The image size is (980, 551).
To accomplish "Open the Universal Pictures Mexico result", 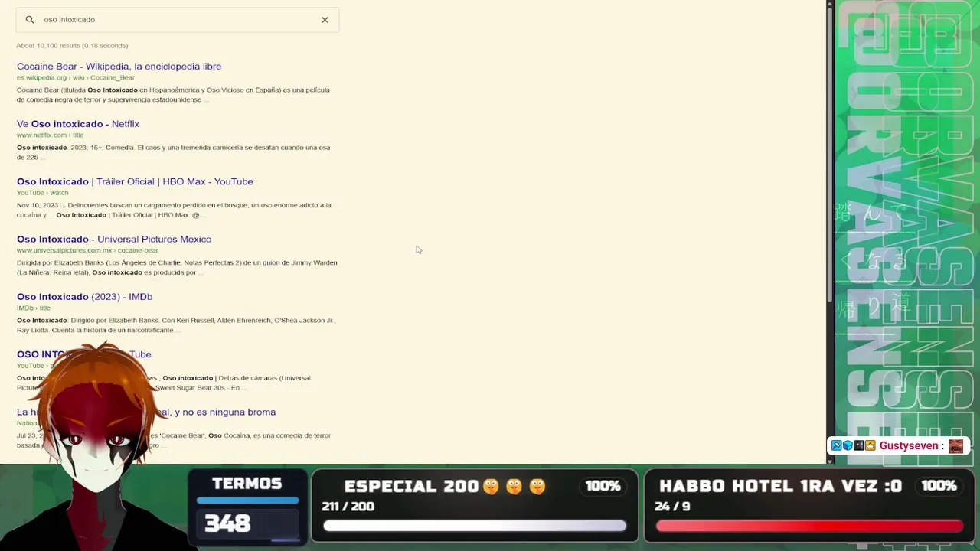I will (x=114, y=239).
